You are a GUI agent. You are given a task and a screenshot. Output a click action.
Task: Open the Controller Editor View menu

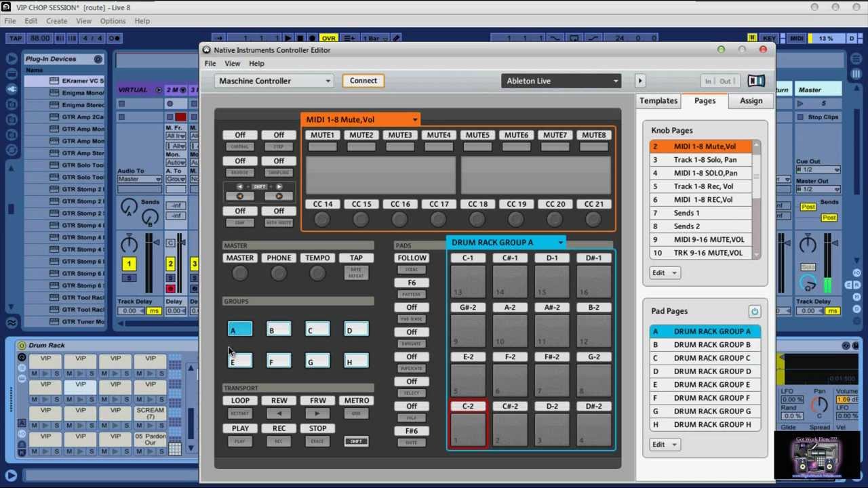click(232, 64)
